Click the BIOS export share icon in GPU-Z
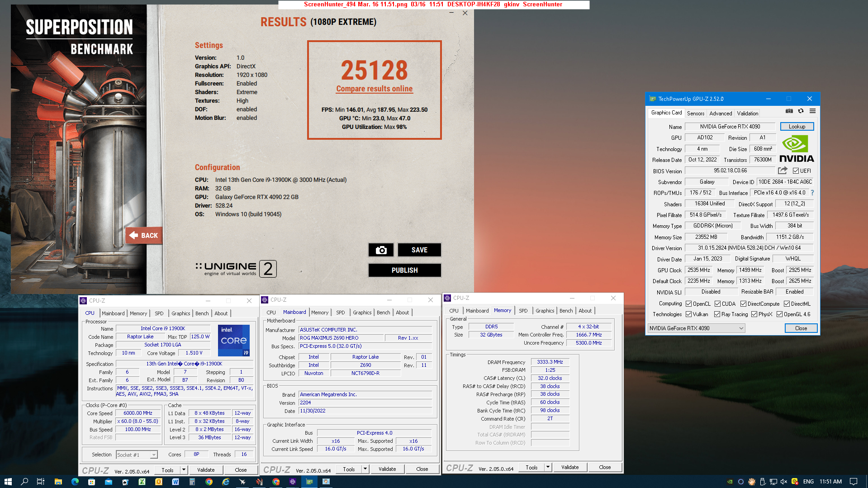868x488 pixels. [x=783, y=171]
